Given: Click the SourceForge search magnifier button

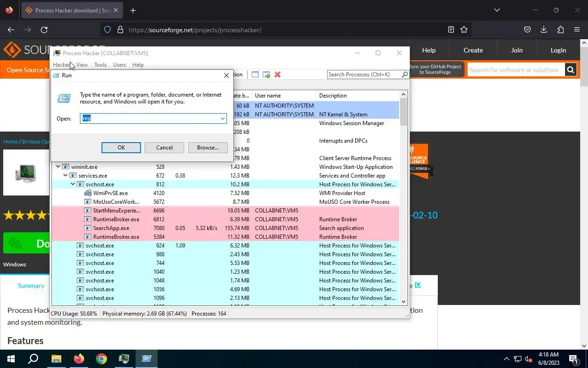Looking at the screenshot, I should (x=571, y=70).
